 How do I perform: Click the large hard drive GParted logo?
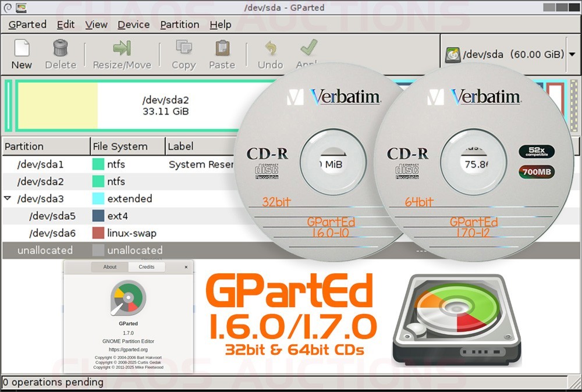click(x=457, y=320)
